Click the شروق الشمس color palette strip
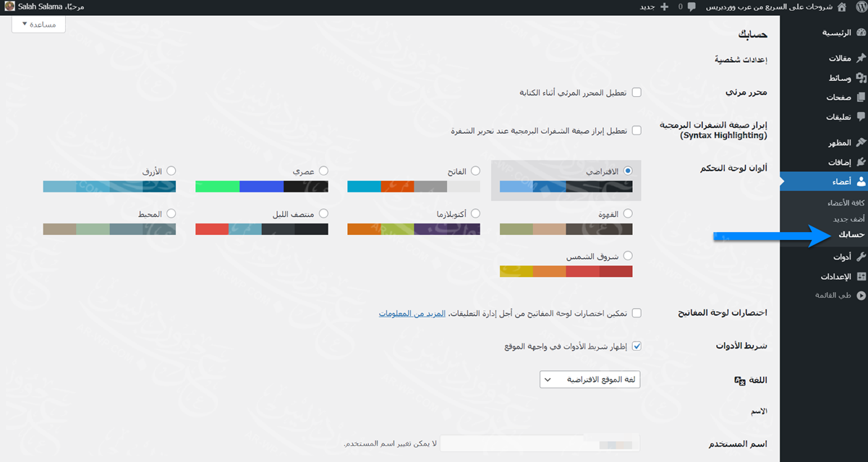The image size is (868, 462). 566,271
